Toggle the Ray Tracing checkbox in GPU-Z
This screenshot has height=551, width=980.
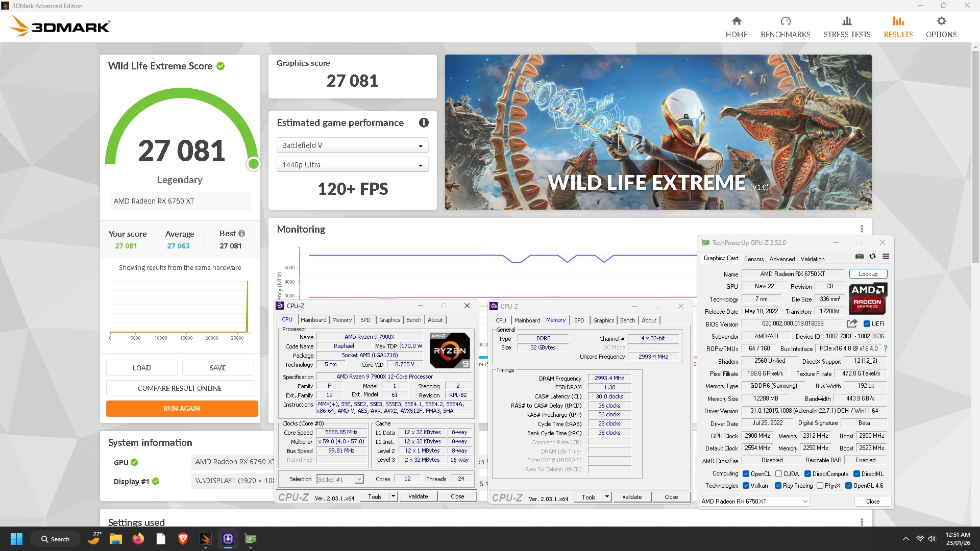pyautogui.click(x=778, y=485)
